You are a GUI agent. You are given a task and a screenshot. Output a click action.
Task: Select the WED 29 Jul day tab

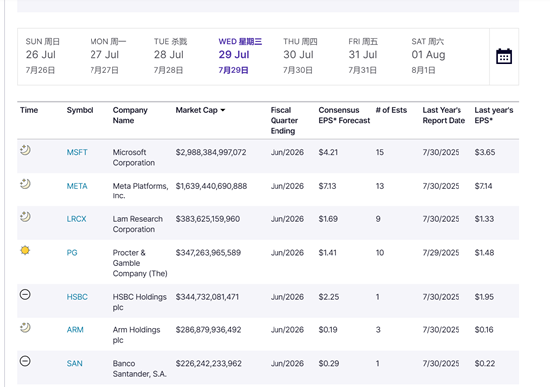click(240, 56)
